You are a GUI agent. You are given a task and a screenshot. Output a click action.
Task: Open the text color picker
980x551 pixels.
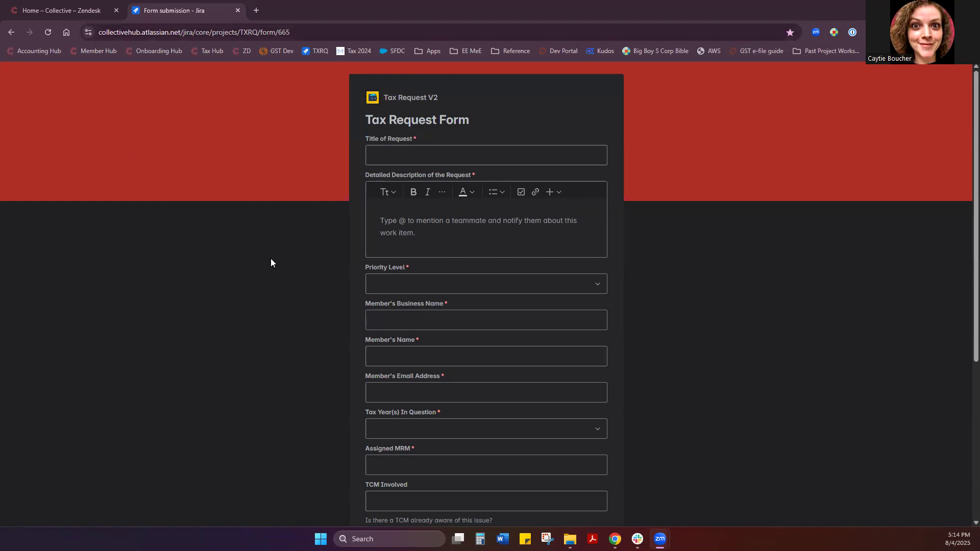coord(467,192)
